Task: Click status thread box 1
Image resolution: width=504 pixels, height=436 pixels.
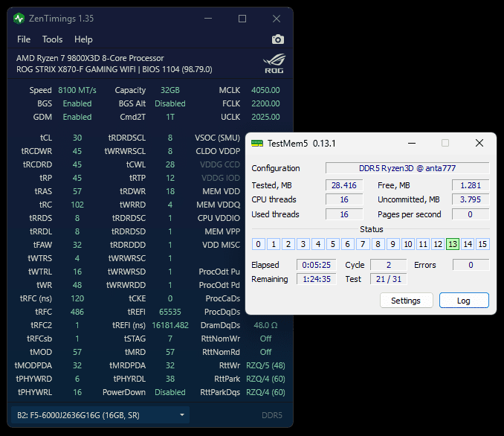Action: [x=274, y=244]
